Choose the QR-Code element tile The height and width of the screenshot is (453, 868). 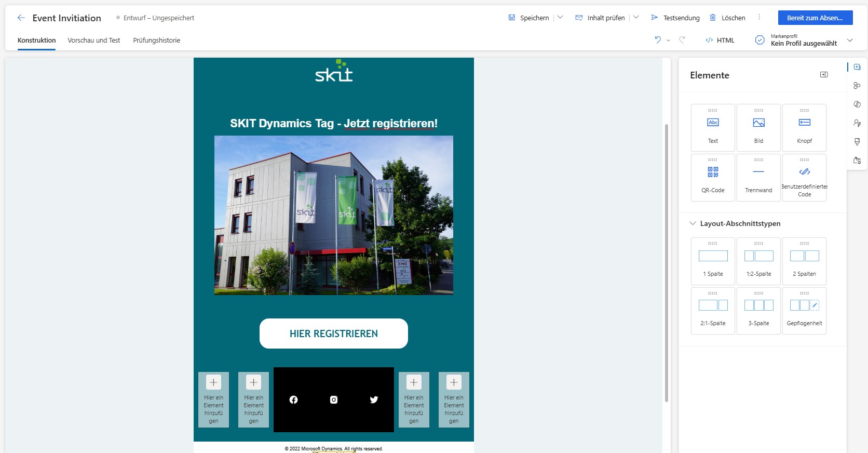(x=713, y=177)
